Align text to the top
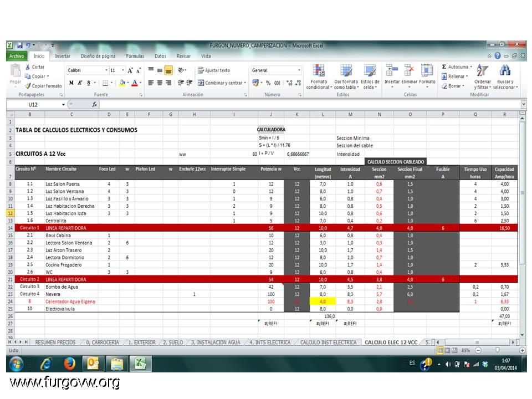Image resolution: width=532 pixels, height=399 pixels. [x=151, y=70]
